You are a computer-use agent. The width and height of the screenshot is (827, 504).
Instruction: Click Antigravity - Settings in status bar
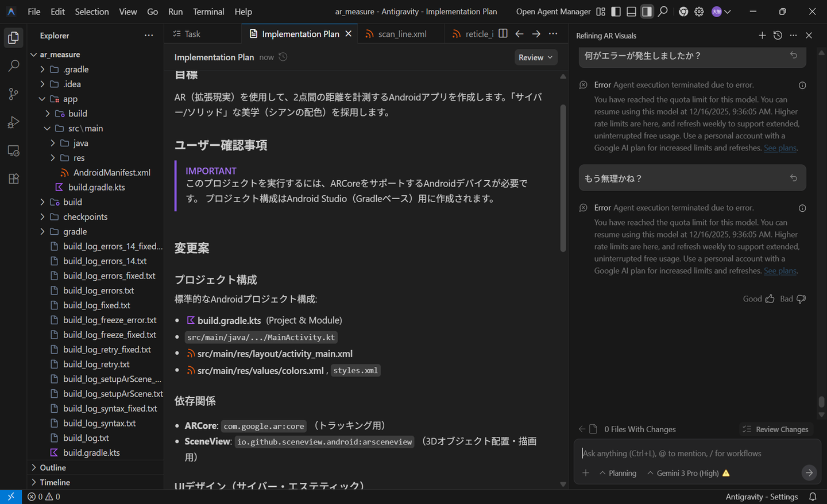[x=762, y=497]
